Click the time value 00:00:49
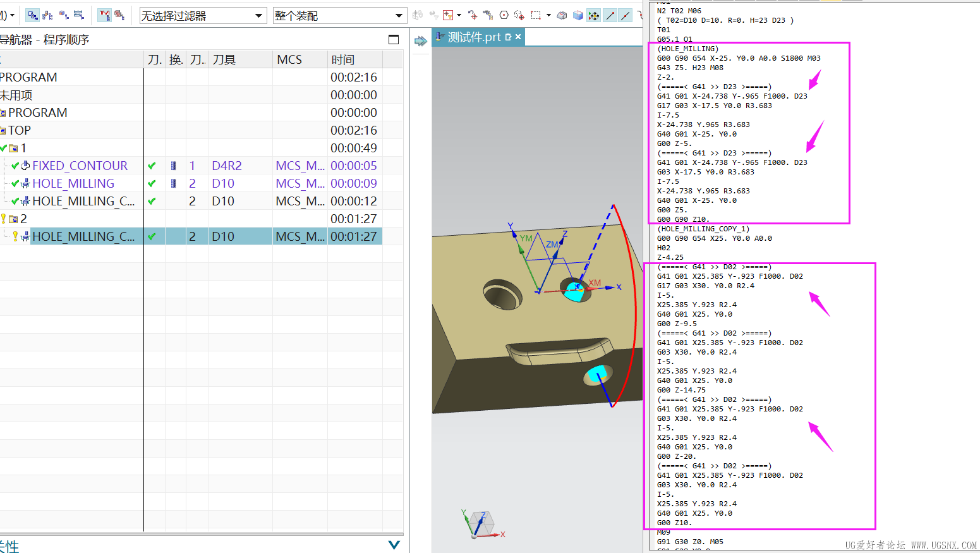980x553 pixels. [x=354, y=148]
